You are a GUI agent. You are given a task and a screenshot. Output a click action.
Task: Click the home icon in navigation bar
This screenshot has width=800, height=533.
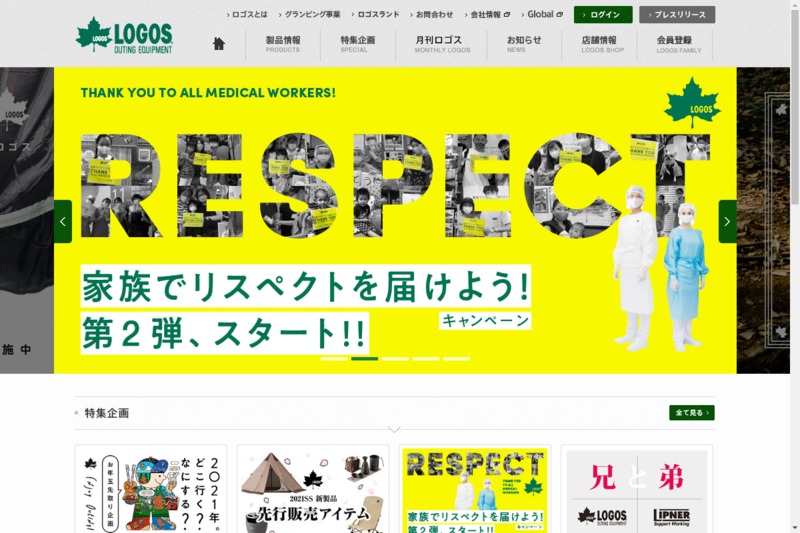pos(219,44)
